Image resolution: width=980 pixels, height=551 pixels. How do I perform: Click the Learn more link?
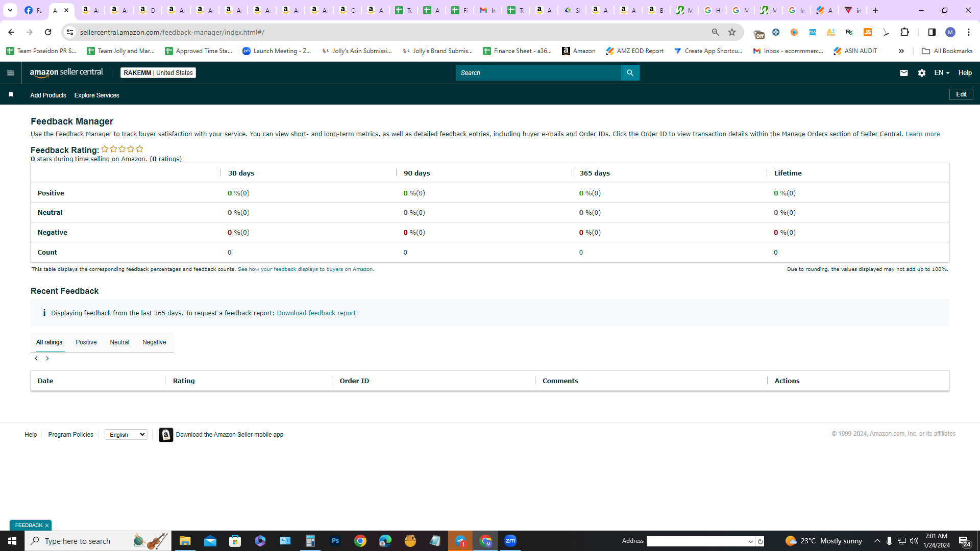pyautogui.click(x=923, y=134)
